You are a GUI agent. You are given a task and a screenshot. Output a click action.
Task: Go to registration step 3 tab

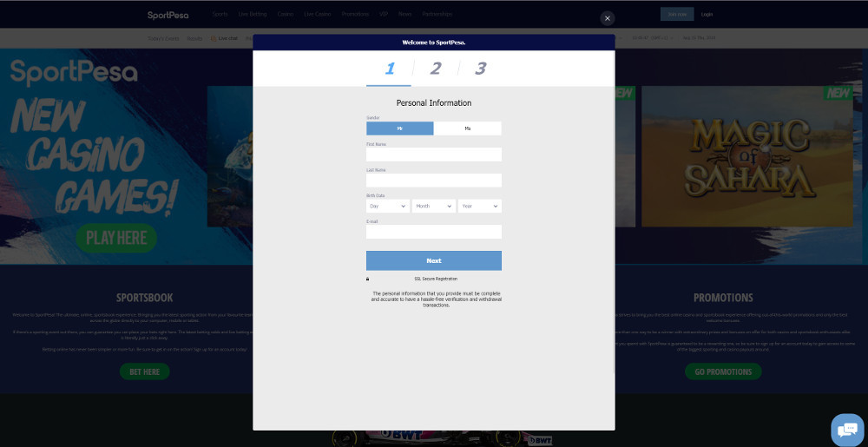tap(480, 69)
